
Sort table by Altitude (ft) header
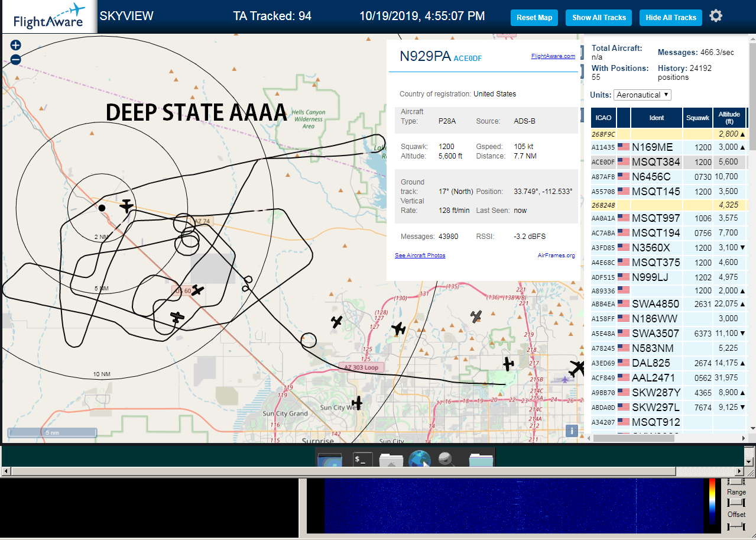click(729, 118)
